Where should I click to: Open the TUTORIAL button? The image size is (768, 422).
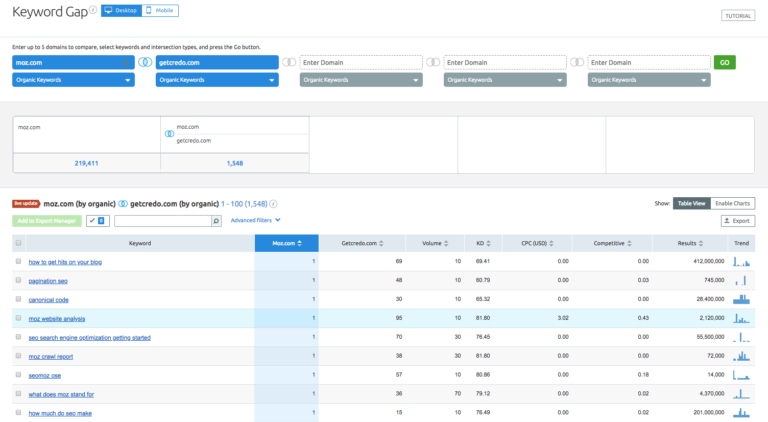pyautogui.click(x=738, y=16)
